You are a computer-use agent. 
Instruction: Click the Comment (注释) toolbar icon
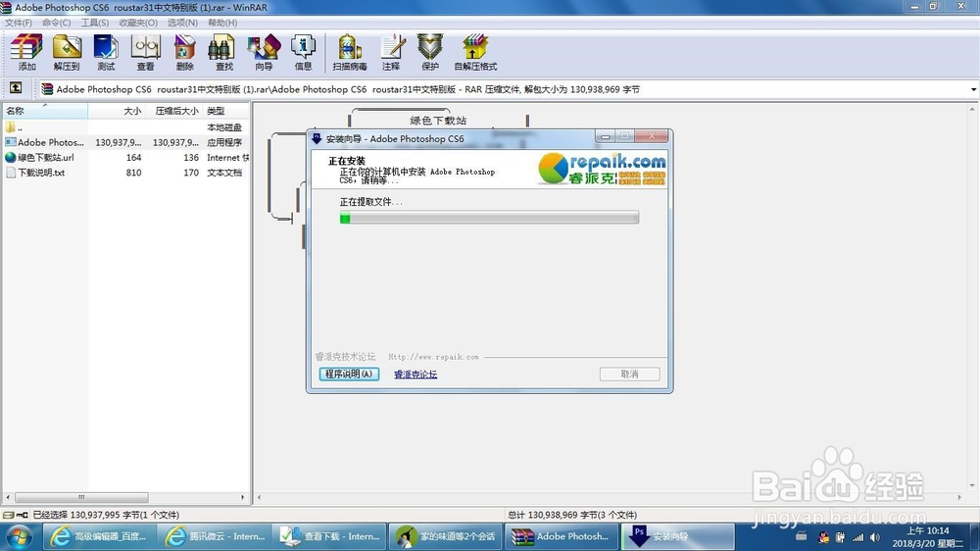click(x=391, y=52)
